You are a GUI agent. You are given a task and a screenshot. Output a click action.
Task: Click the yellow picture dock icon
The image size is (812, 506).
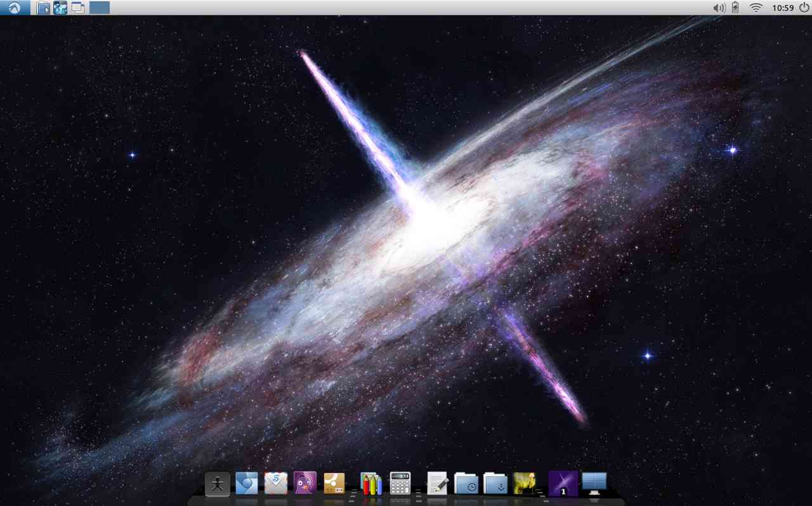pyautogui.click(x=525, y=484)
